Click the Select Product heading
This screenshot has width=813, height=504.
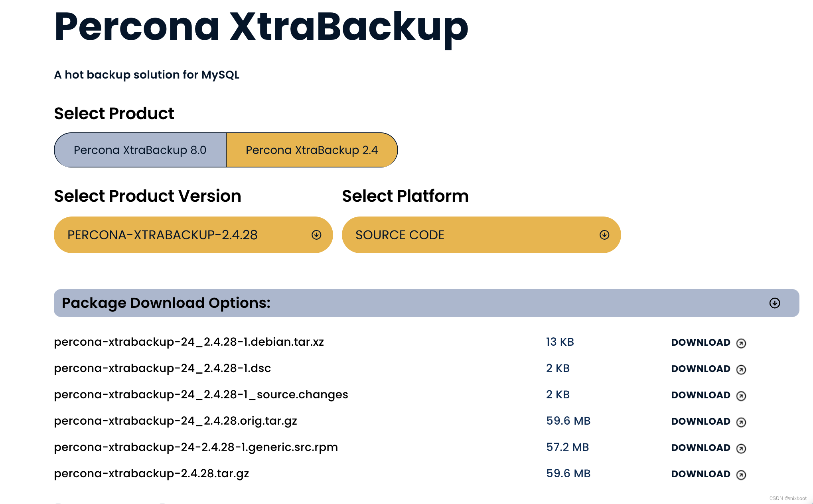click(114, 114)
